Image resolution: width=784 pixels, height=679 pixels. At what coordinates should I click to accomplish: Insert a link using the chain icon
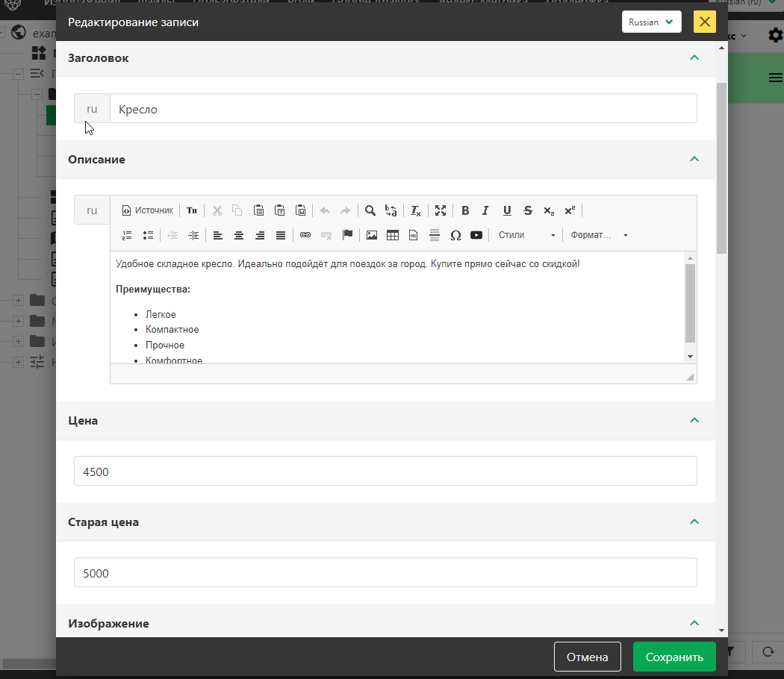[305, 235]
